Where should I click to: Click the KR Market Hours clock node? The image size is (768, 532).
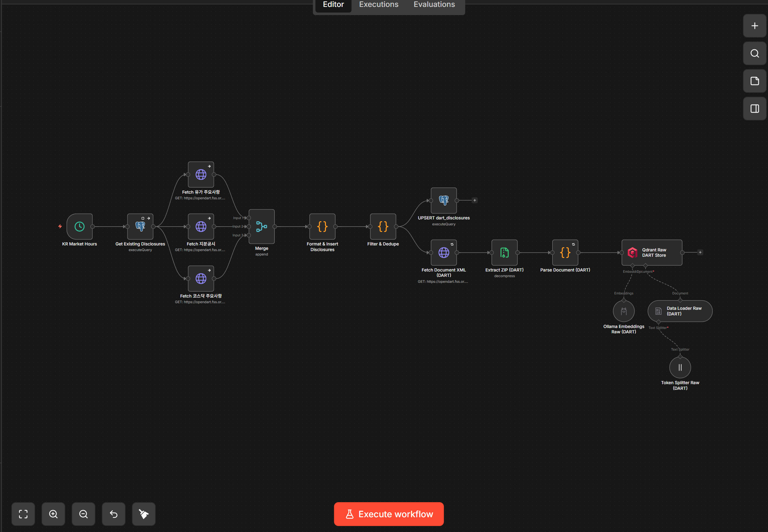coord(79,227)
